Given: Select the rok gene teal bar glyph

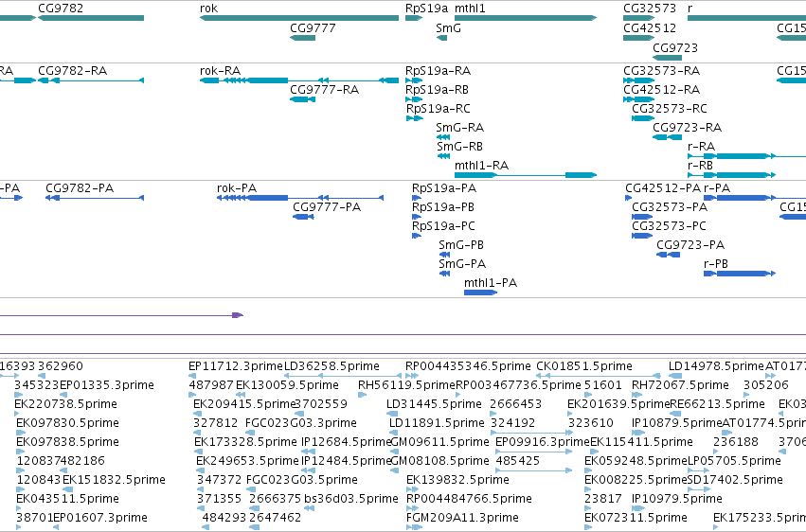Looking at the screenshot, I should point(299,18).
